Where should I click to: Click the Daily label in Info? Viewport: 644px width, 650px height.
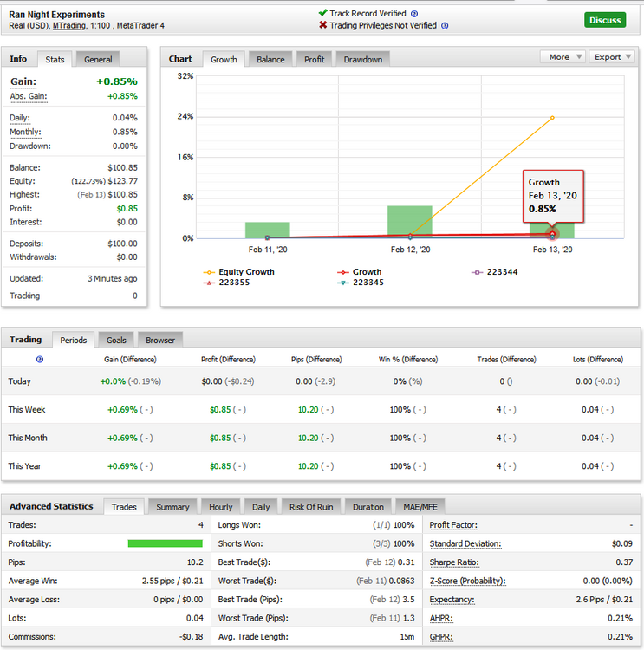pyautogui.click(x=20, y=118)
